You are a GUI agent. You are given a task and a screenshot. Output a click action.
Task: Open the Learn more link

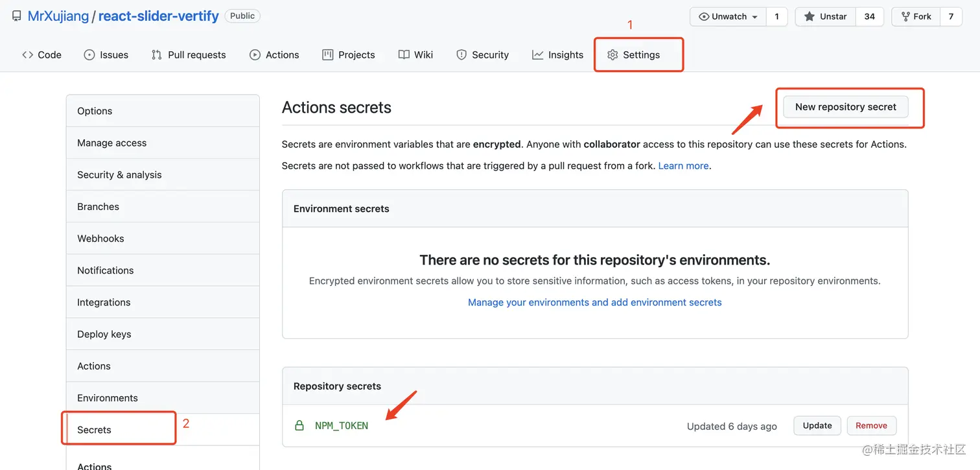(683, 166)
